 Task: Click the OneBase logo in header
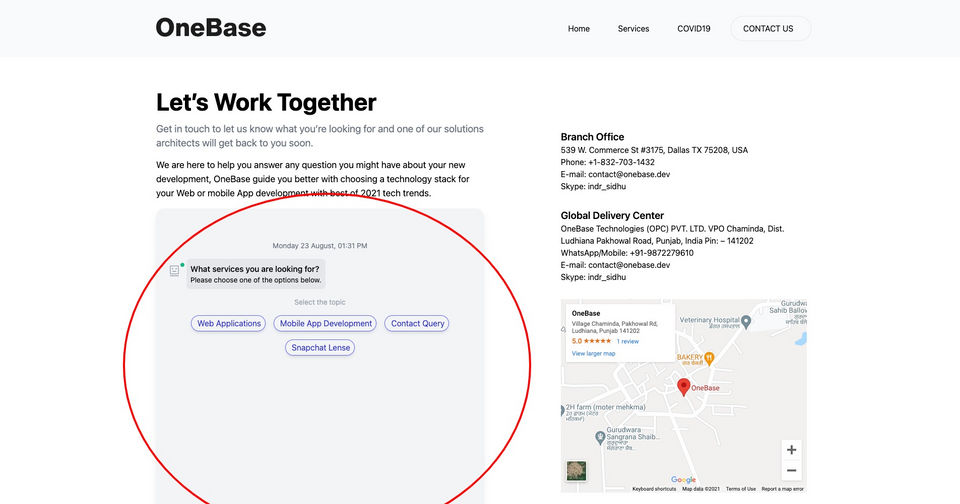click(211, 28)
